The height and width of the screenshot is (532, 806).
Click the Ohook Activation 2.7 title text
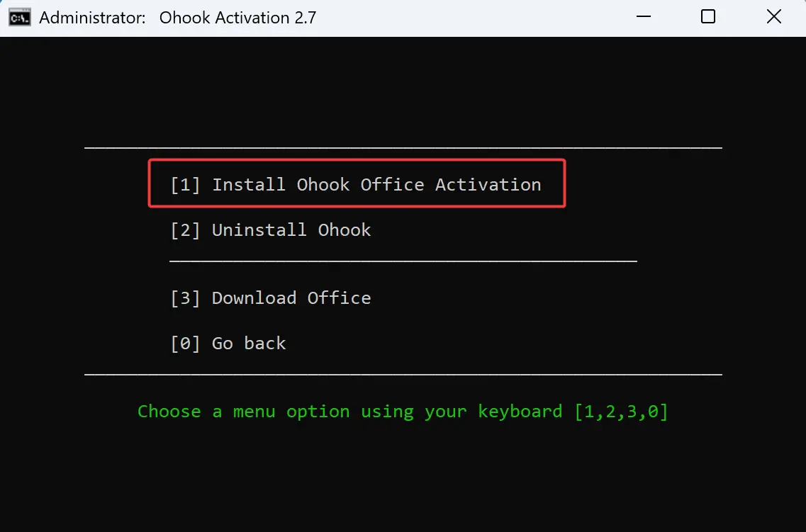(237, 17)
